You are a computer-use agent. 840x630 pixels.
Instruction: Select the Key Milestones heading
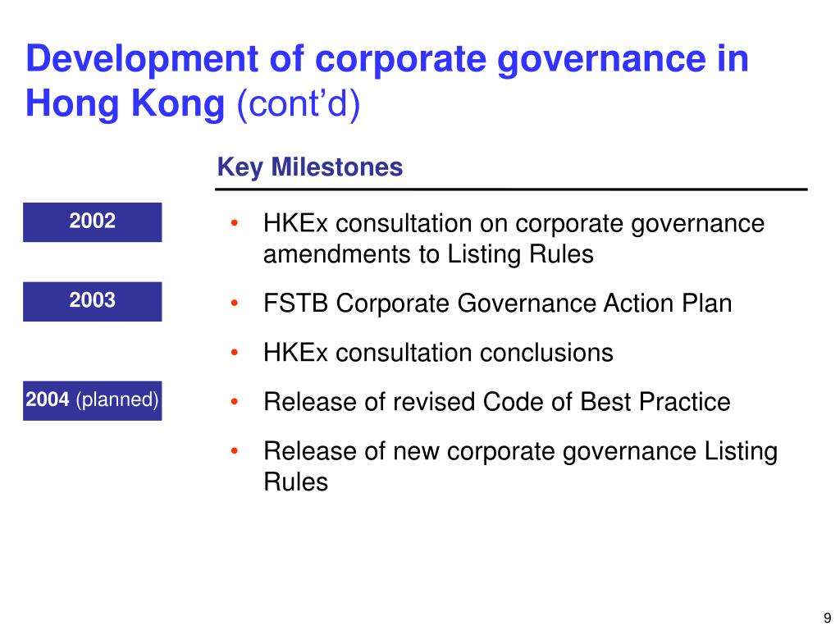pos(309,167)
